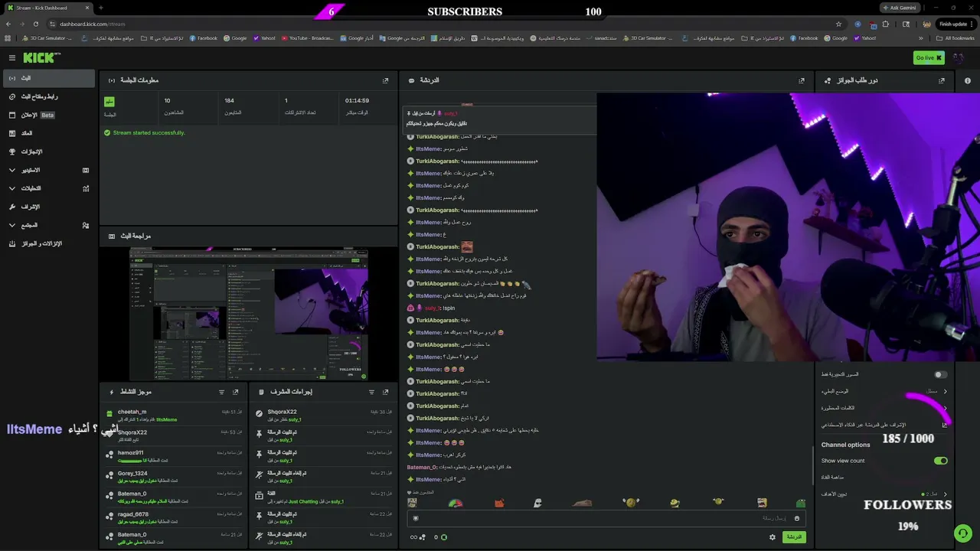980x551 pixels.
Task: Click ShqoraX22 in moderator actions list
Action: click(282, 412)
